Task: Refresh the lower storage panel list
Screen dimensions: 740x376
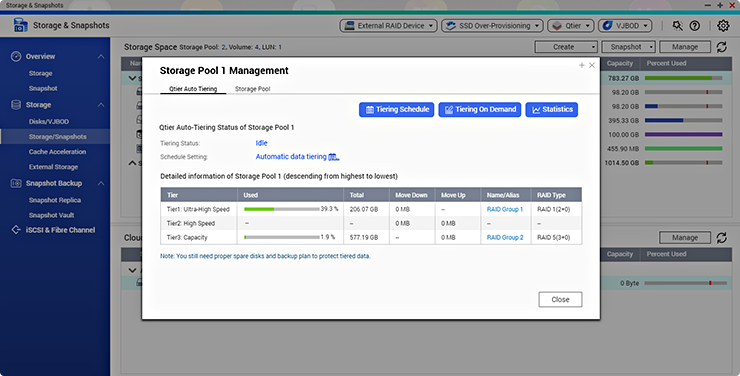Action: (722, 238)
